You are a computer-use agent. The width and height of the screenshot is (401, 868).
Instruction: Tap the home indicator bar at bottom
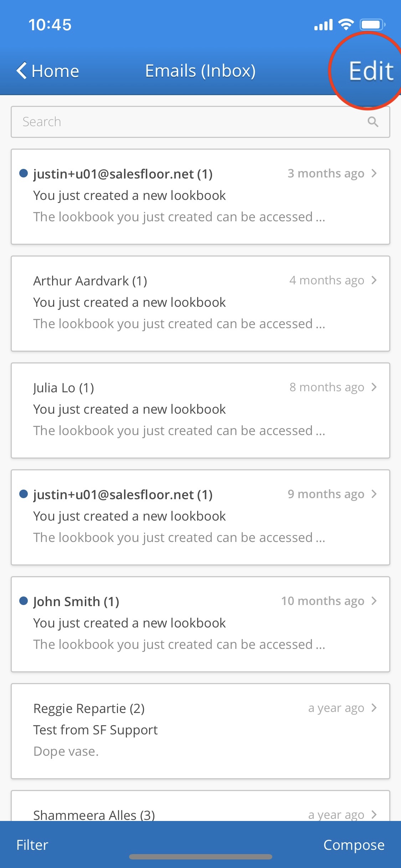coord(200,857)
